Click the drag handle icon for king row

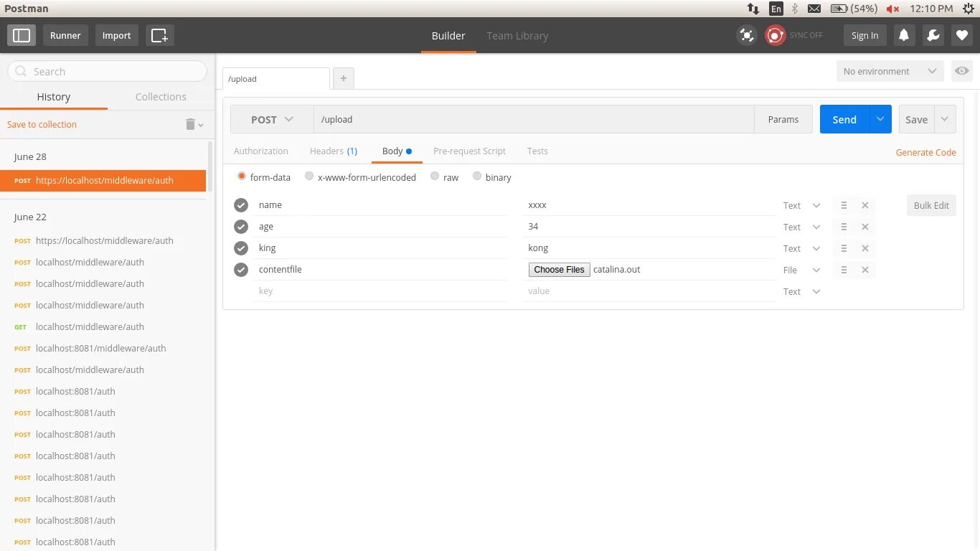click(x=844, y=248)
